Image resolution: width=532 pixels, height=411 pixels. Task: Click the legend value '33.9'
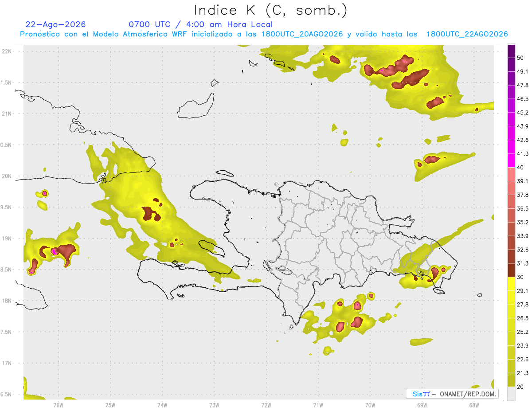click(523, 236)
